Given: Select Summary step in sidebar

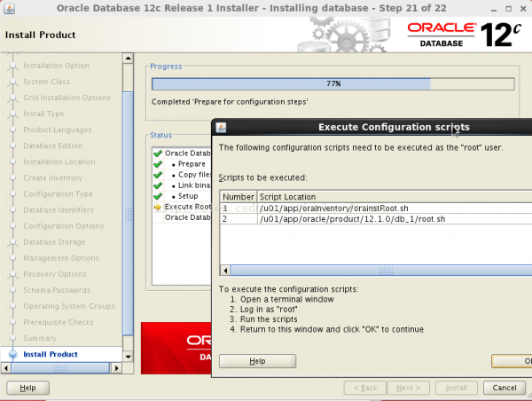Looking at the screenshot, I should click(x=40, y=338).
